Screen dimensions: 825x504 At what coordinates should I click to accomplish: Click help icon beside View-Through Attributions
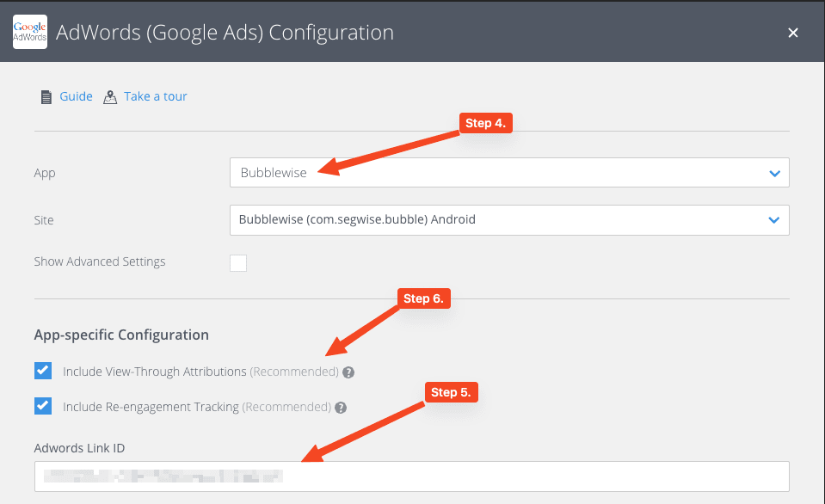[348, 372]
